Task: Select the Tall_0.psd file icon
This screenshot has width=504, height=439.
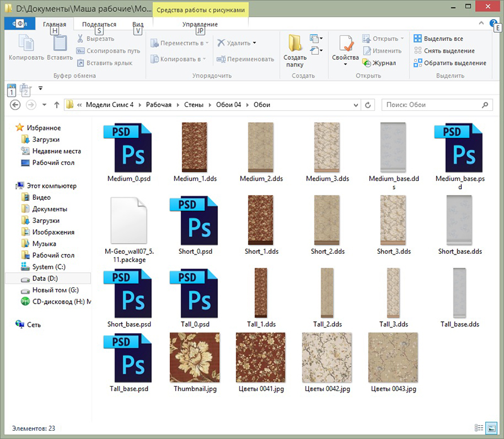Action: [x=195, y=294]
